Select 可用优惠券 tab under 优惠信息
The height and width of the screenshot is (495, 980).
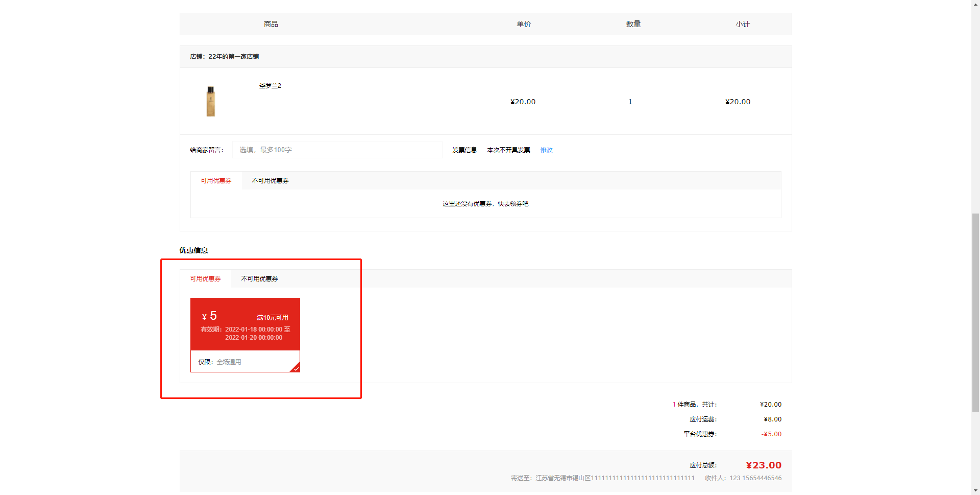point(205,278)
